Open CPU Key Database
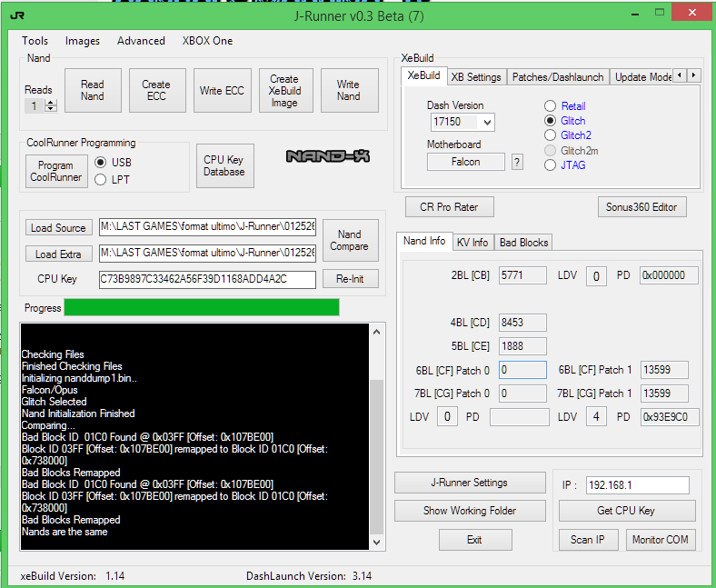This screenshot has width=716, height=588. click(x=224, y=165)
